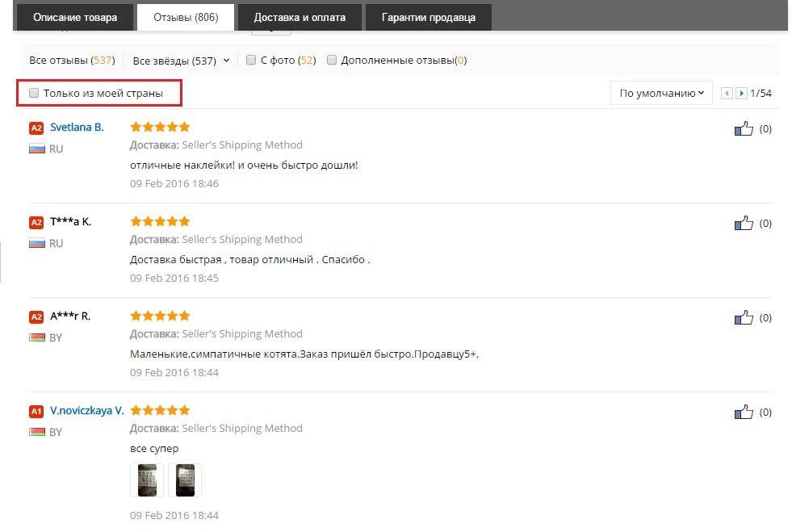The width and height of the screenshot is (792, 532).
Task: Like V.noviczkaya V.'s review
Action: point(744,412)
